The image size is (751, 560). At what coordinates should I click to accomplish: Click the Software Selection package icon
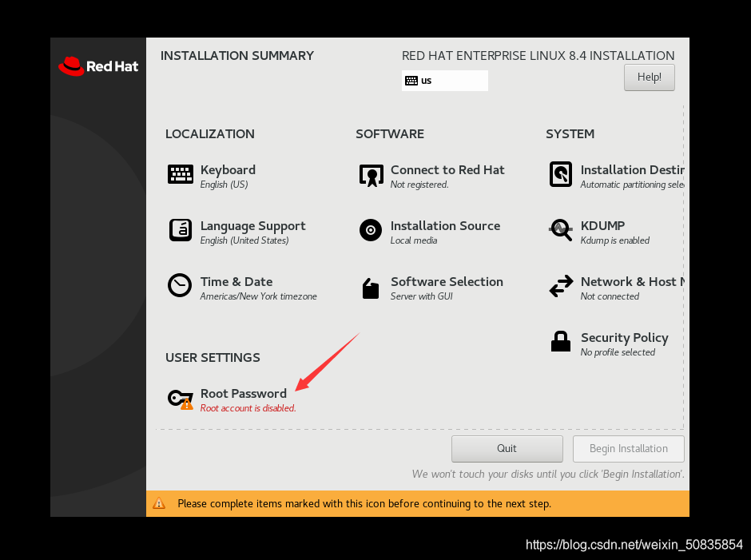coord(371,288)
